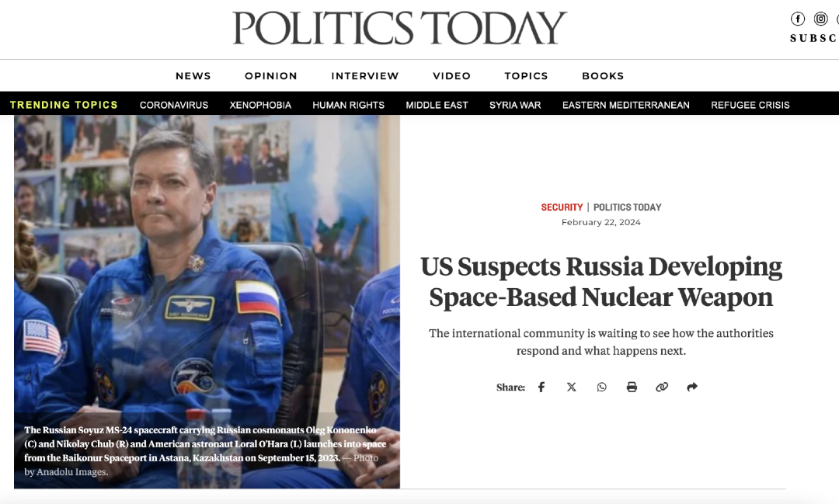Click the Subscribe link in header
This screenshot has height=504, width=839.
coord(814,39)
